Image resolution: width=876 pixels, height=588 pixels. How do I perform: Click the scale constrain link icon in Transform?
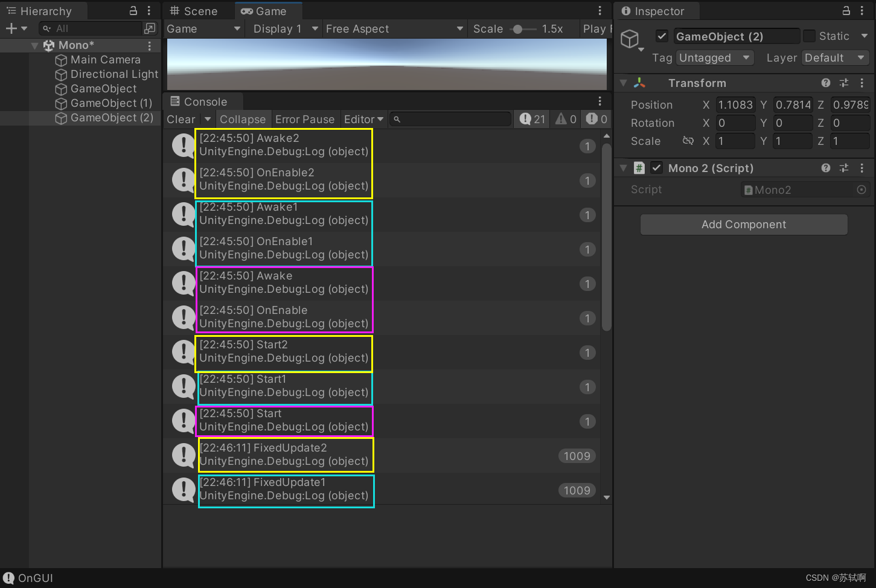(688, 141)
